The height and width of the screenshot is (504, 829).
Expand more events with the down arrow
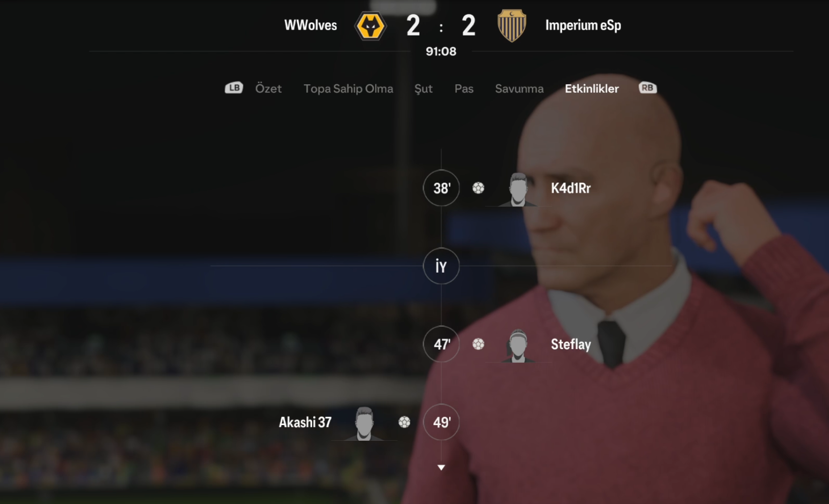pyautogui.click(x=441, y=467)
